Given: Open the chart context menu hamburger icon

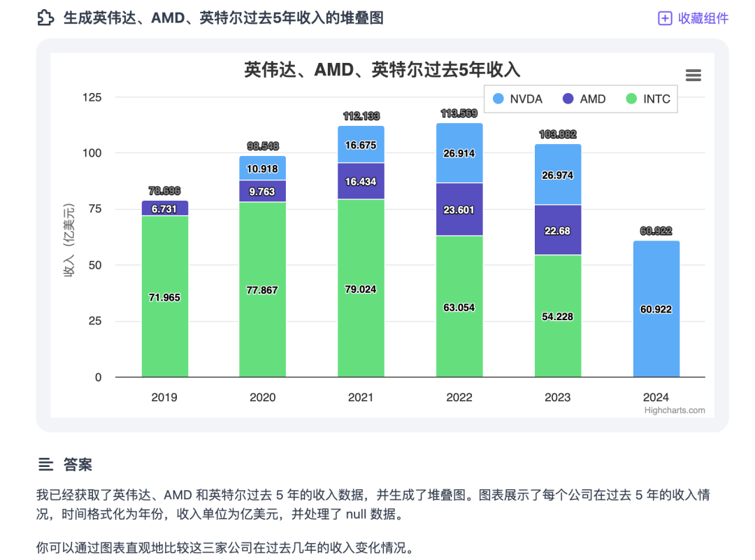Looking at the screenshot, I should 693,75.
